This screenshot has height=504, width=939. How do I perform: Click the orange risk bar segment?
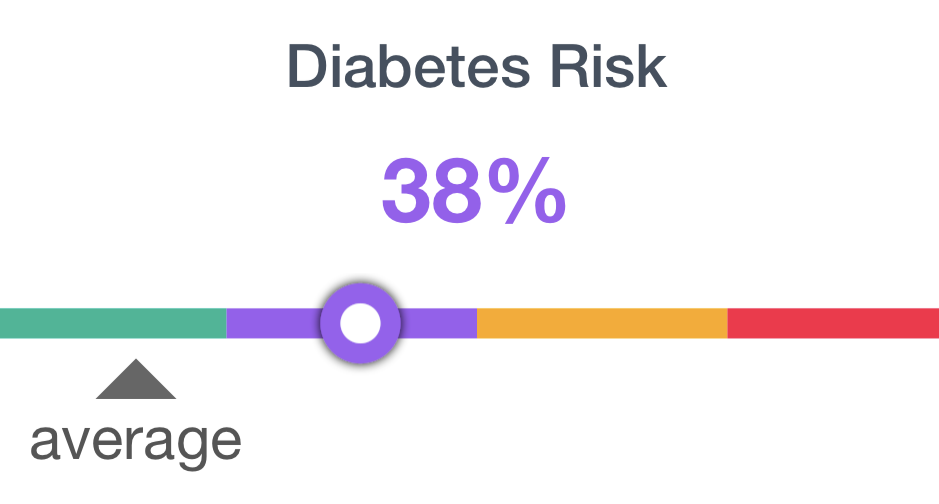[x=602, y=323]
